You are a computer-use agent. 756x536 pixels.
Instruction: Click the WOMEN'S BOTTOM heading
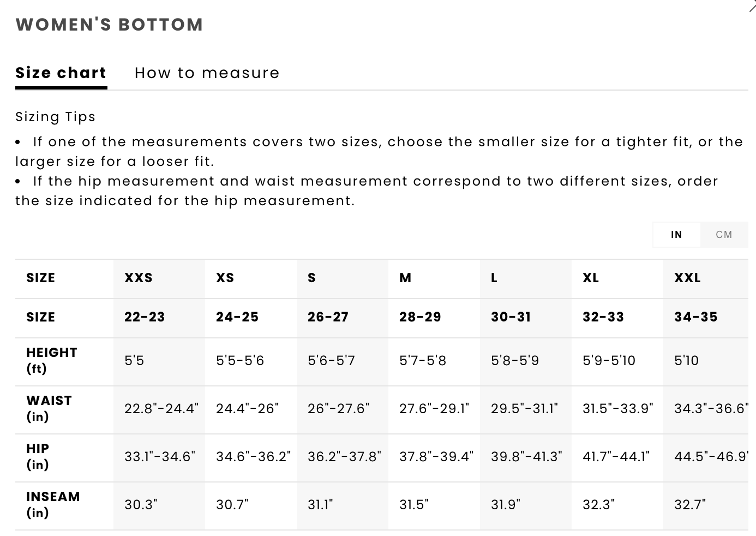110,25
